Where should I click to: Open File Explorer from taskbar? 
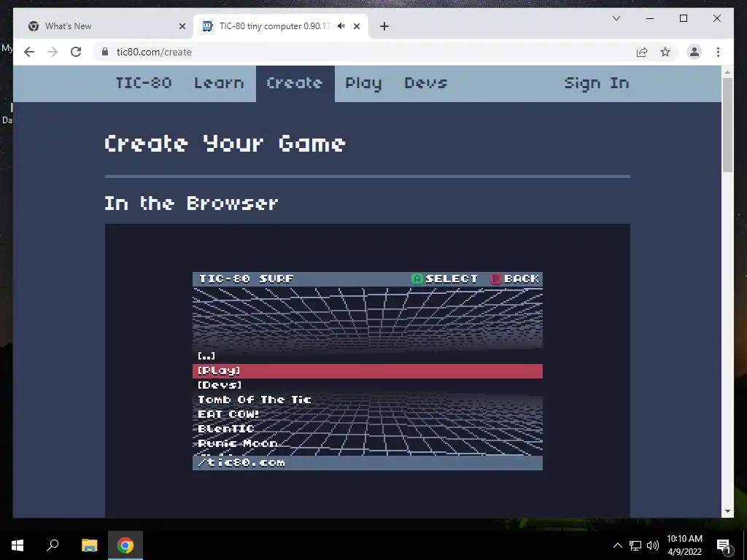click(89, 545)
